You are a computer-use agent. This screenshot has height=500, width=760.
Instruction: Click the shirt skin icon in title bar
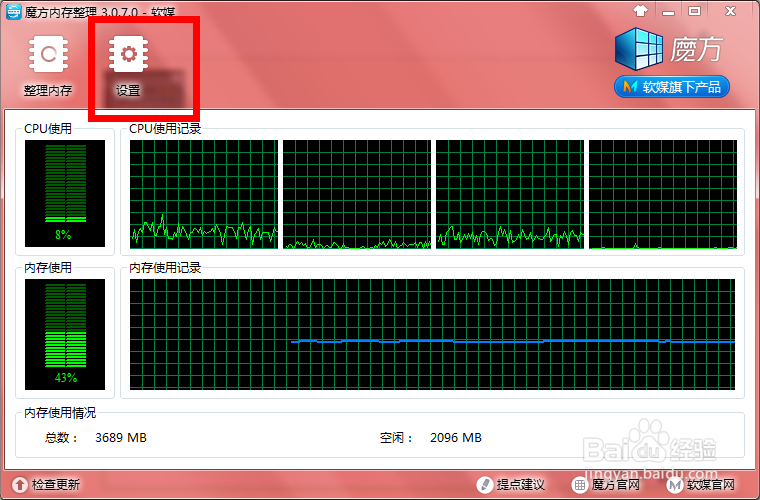pyautogui.click(x=641, y=10)
